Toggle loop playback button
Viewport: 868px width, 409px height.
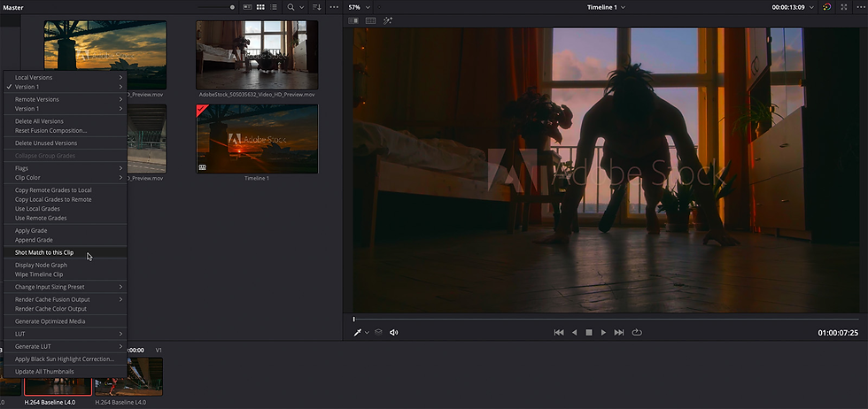637,332
